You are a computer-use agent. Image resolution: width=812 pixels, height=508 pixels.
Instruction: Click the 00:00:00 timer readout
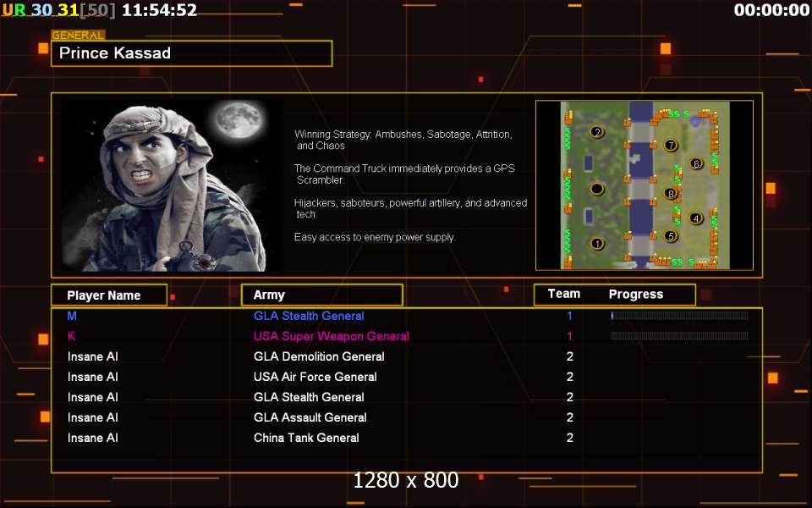pos(771,10)
